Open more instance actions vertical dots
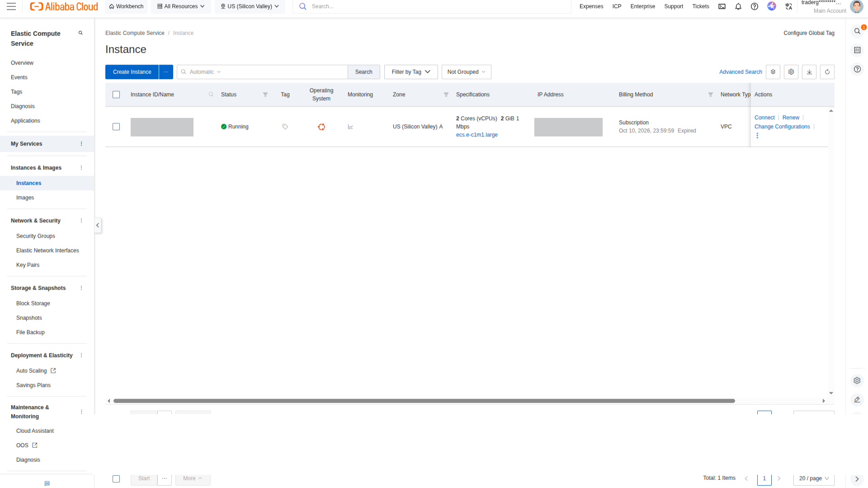This screenshot has width=868, height=488. tap(757, 136)
